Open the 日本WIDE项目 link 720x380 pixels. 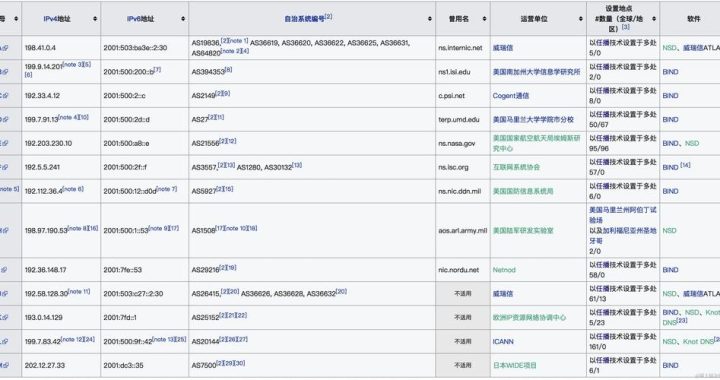click(x=514, y=365)
